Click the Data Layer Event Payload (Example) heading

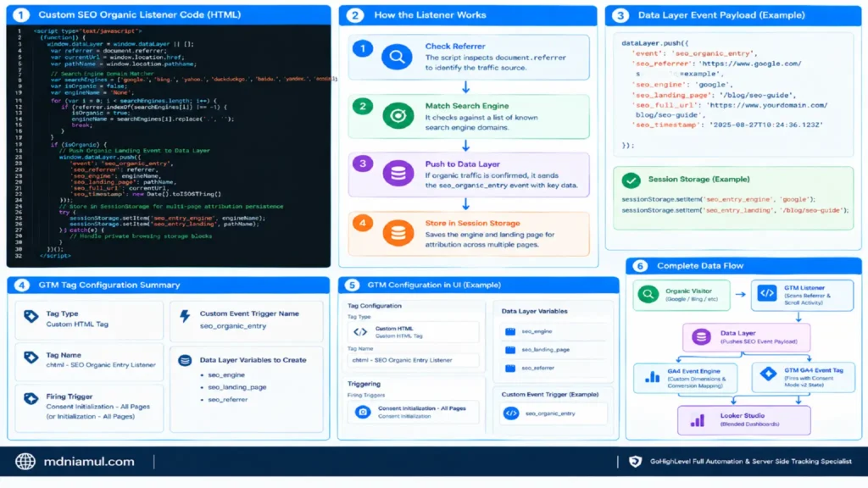pyautogui.click(x=721, y=15)
